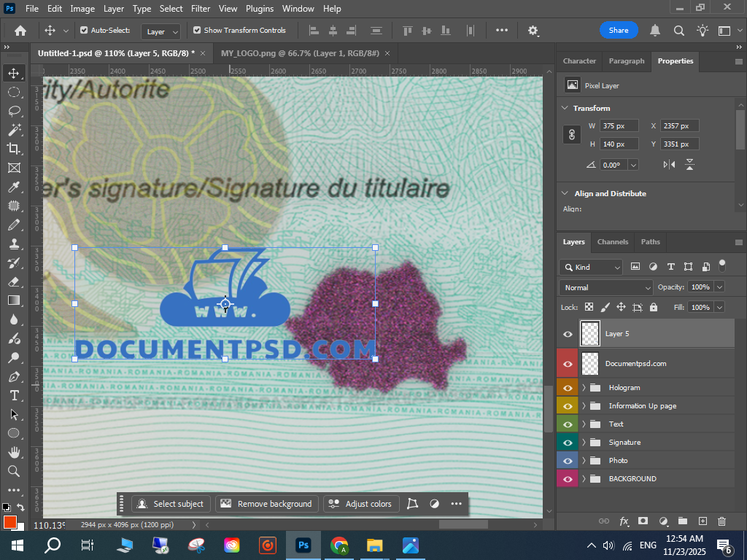Choose the Eyedropper tool

14,187
